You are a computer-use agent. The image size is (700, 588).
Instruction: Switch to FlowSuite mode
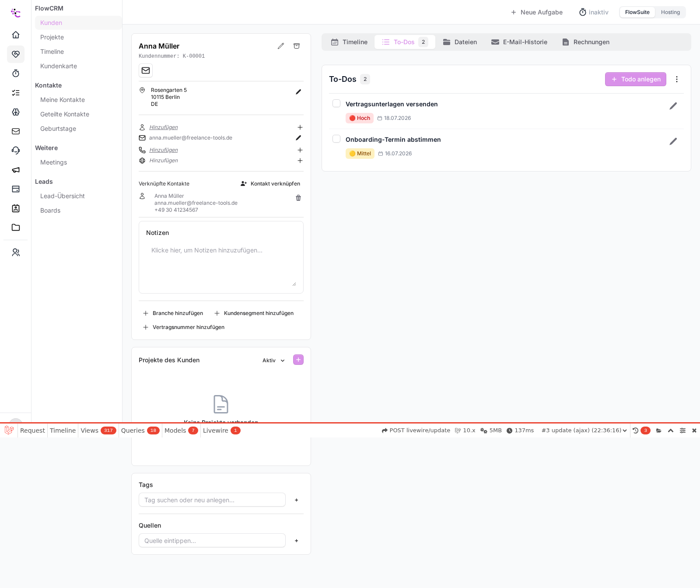coord(637,12)
